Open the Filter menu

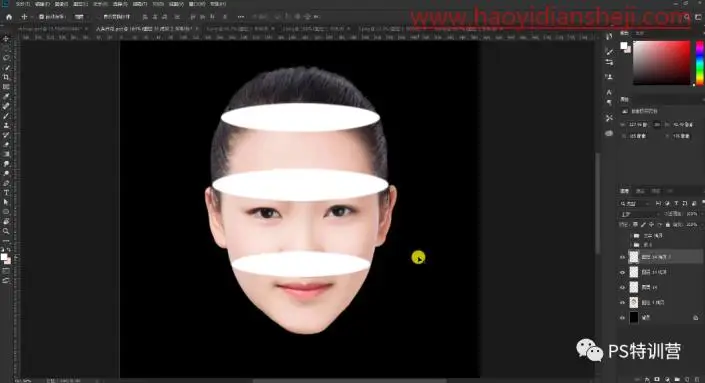140,4
